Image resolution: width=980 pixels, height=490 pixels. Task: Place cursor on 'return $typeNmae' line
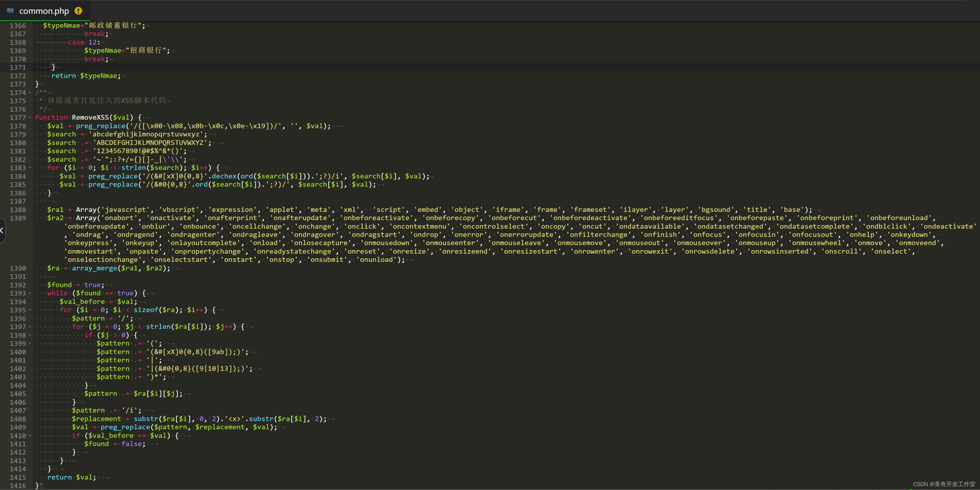tap(86, 76)
